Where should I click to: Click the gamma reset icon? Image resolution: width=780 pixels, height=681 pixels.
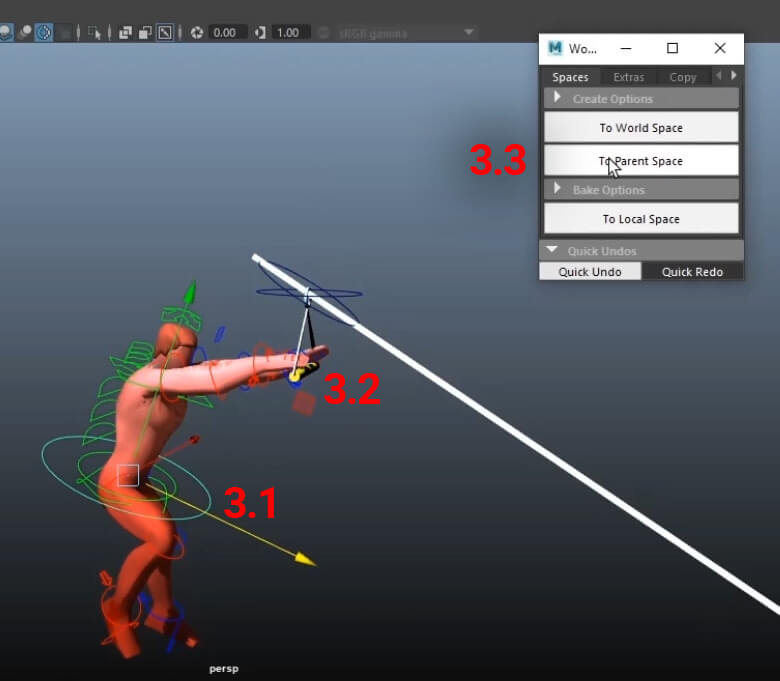click(x=260, y=32)
